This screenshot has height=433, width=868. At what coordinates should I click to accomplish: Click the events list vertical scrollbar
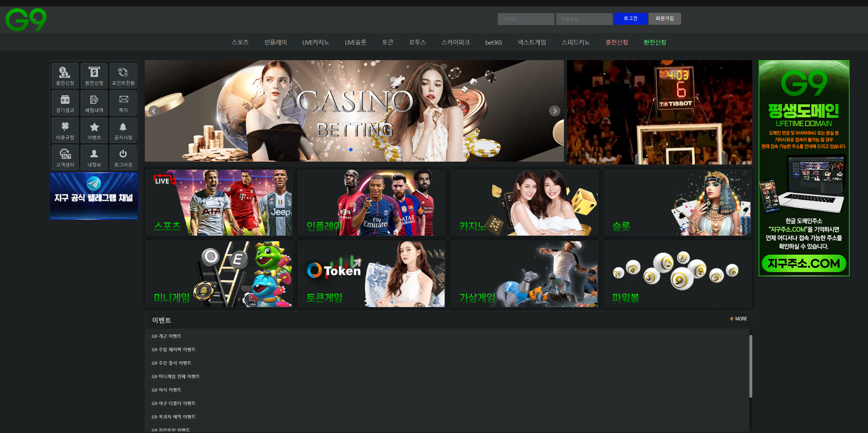[x=750, y=366]
